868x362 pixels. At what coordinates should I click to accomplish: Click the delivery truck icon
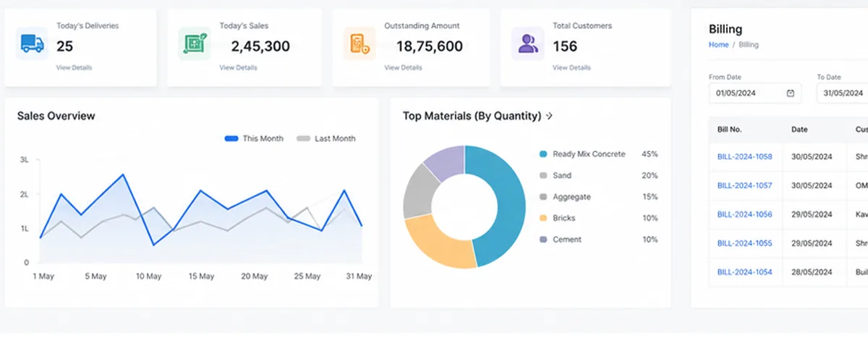(x=31, y=43)
